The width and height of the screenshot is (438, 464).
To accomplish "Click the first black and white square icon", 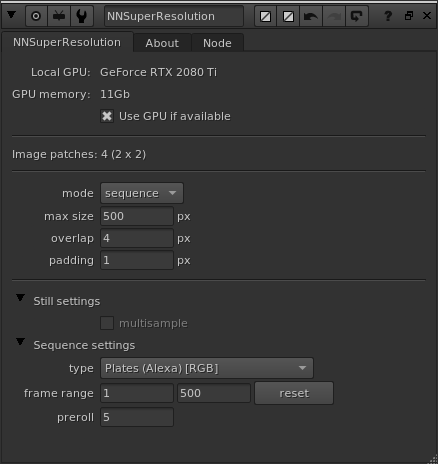I will [x=266, y=16].
